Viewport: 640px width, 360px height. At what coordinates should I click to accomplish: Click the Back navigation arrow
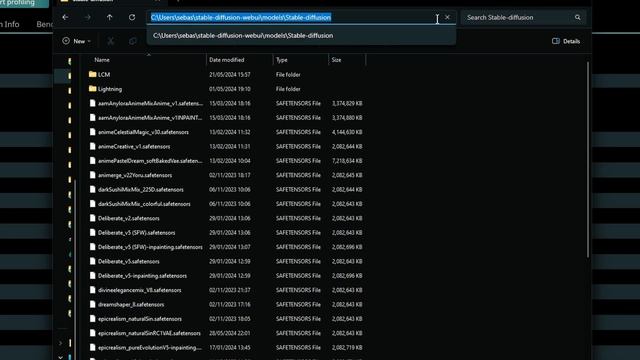[65, 18]
